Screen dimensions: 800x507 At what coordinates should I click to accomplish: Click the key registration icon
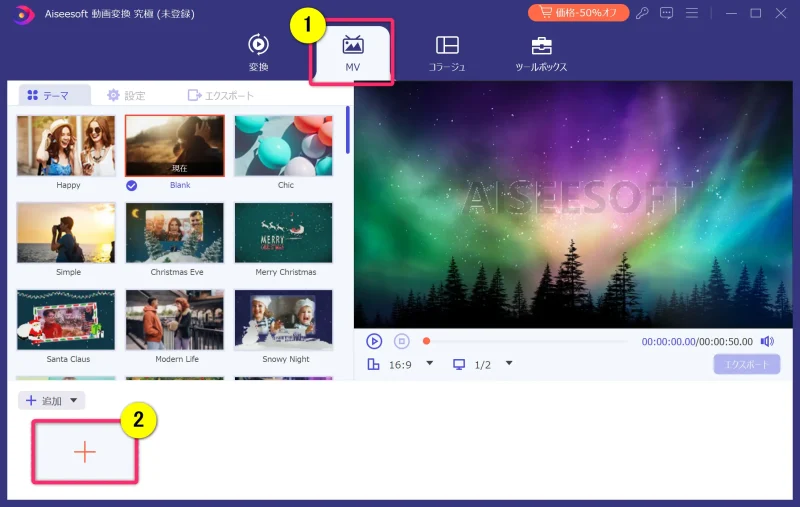click(642, 13)
